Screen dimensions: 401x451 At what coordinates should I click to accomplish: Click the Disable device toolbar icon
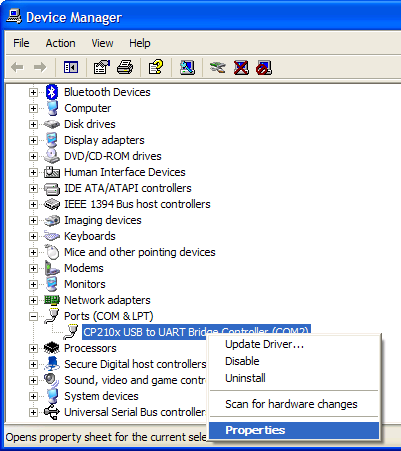[x=264, y=68]
